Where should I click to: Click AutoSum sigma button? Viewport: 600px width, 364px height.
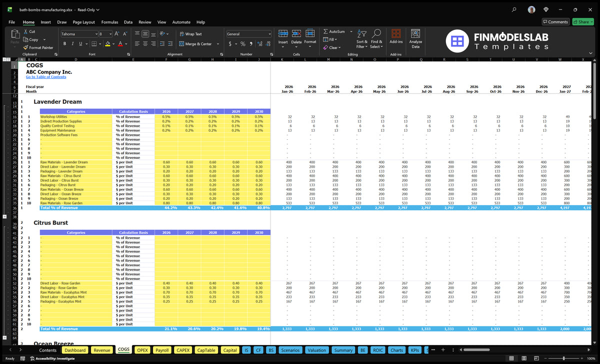[334, 31]
